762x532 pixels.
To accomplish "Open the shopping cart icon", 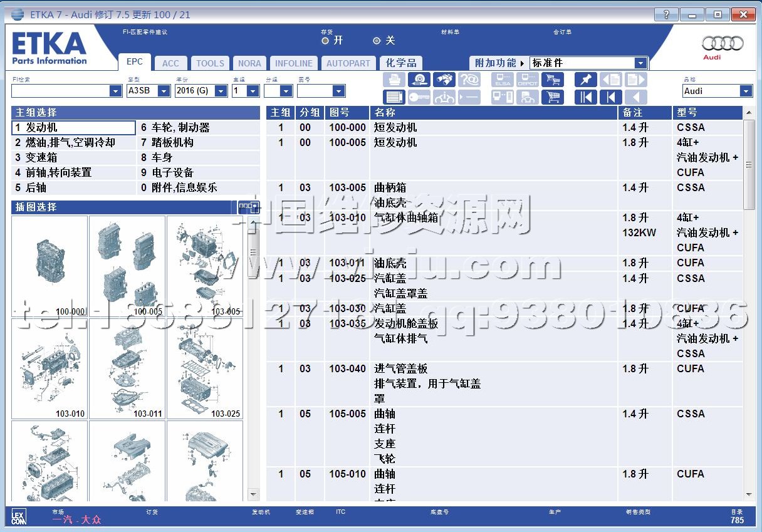I will 553,97.
